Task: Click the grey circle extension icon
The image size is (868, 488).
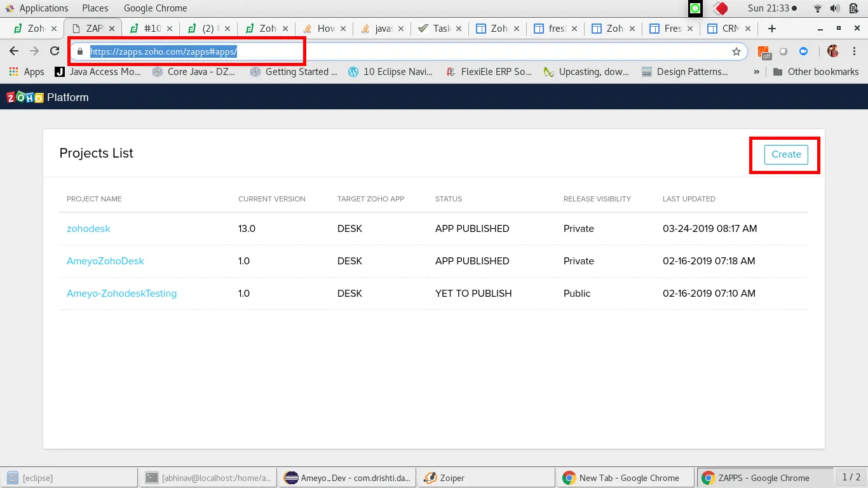Action: click(x=783, y=51)
